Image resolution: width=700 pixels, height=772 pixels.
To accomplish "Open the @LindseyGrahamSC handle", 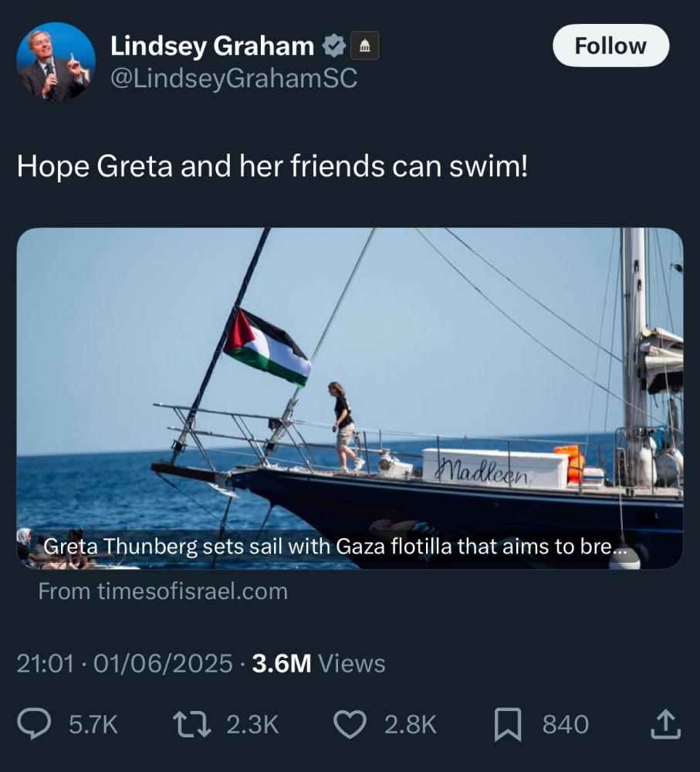I will [x=234, y=79].
